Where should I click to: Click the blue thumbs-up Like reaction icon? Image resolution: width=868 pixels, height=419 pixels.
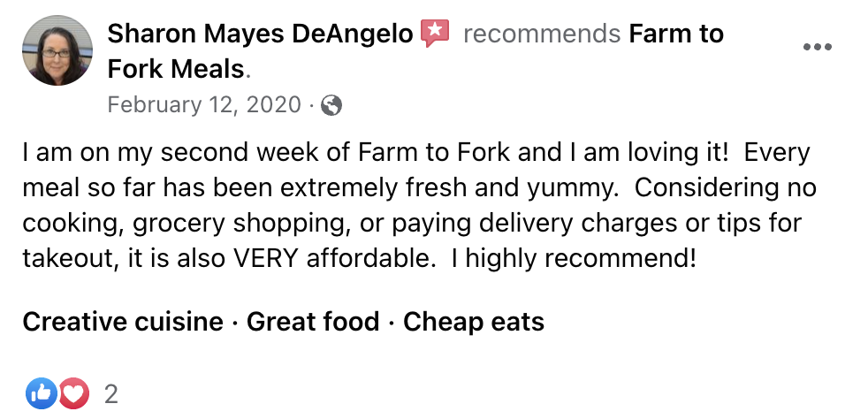[41, 393]
